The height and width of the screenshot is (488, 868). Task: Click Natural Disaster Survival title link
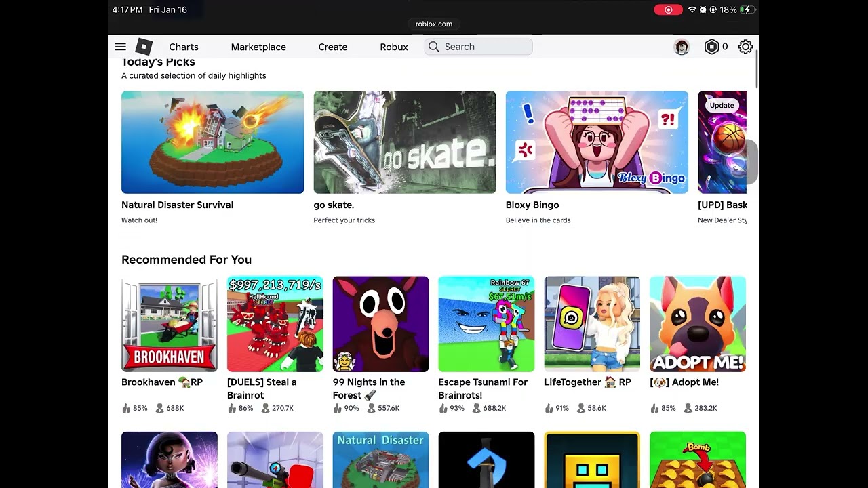177,205
